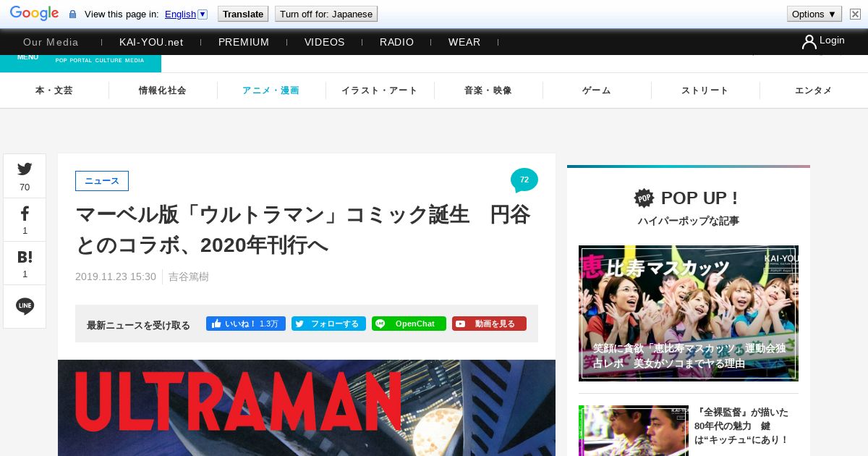The width and height of the screenshot is (868, 456).
Task: Open the translate Options dropdown
Action: 814,14
